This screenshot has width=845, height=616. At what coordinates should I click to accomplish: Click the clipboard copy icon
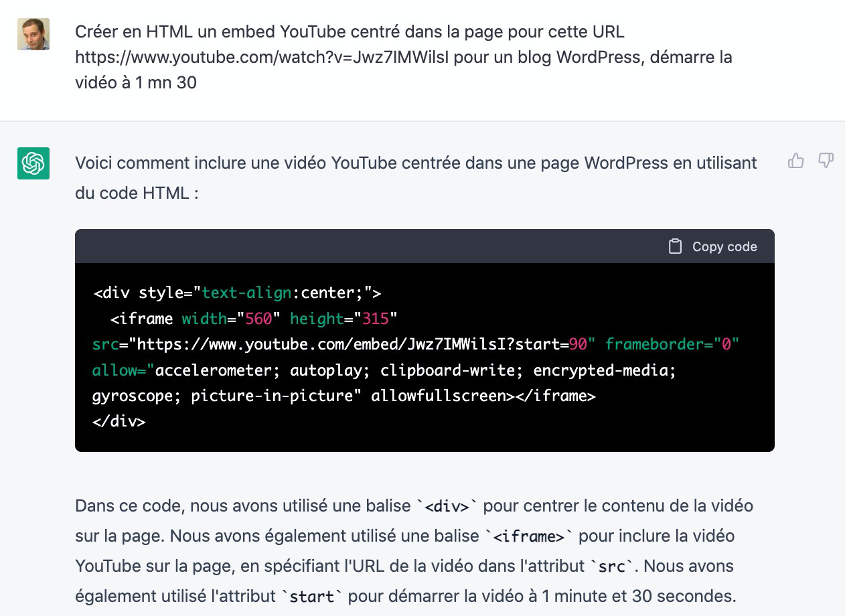[x=676, y=246]
